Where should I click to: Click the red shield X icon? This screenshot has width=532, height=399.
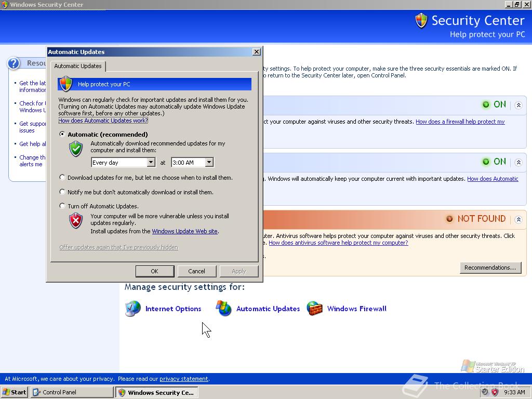(x=76, y=220)
